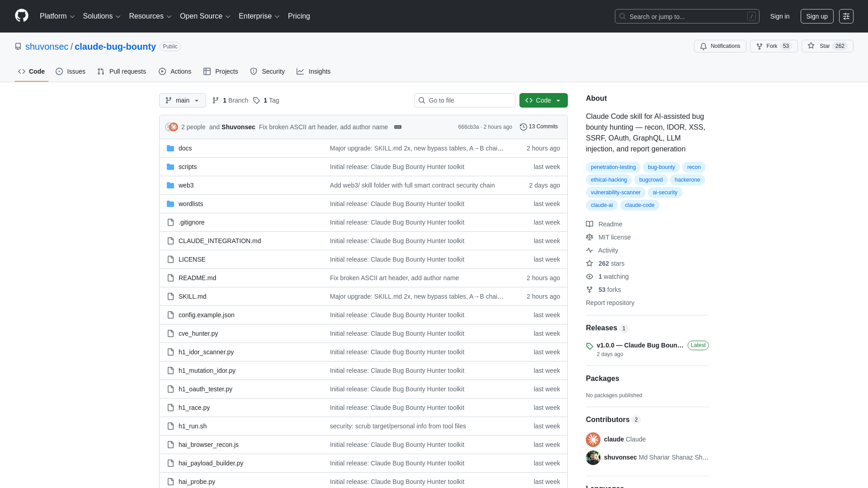
Task: Open contributor shuvonsec's avatar
Action: [593, 457]
